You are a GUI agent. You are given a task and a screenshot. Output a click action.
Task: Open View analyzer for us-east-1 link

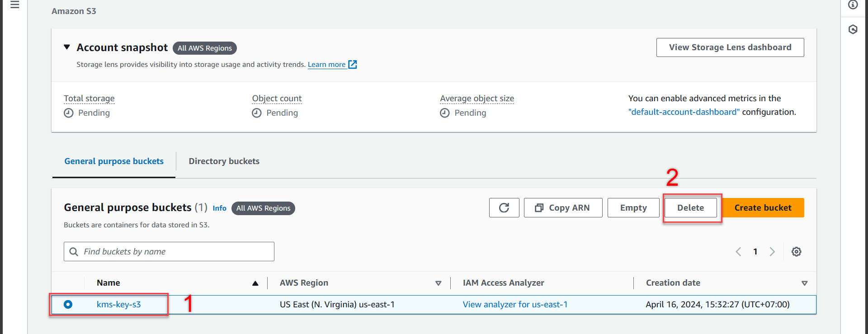click(515, 304)
